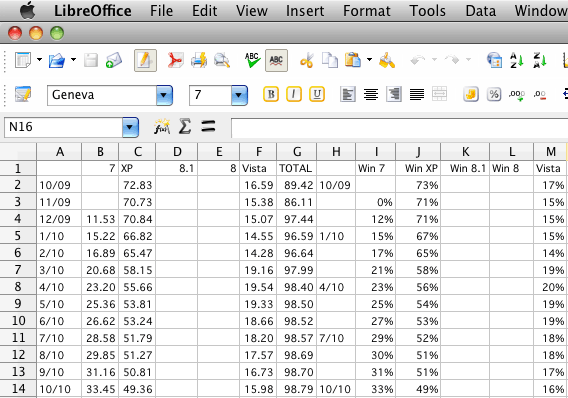The width and height of the screenshot is (568, 398).
Task: Open the Function Wizard icon
Action: coord(162,127)
